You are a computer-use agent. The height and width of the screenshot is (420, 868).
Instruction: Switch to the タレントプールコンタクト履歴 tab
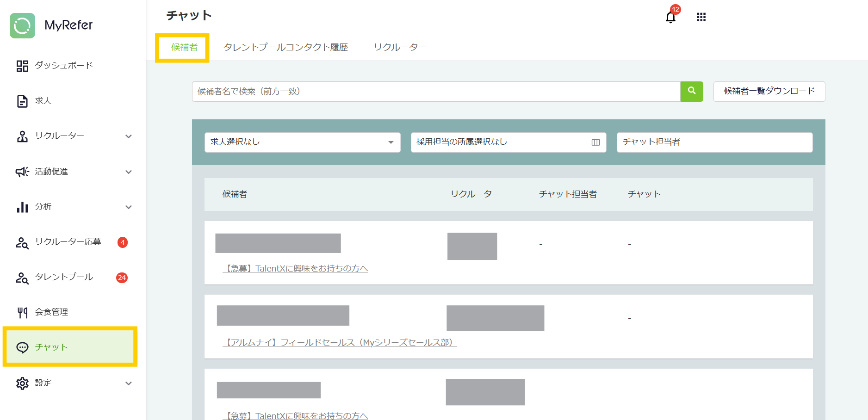tap(286, 47)
